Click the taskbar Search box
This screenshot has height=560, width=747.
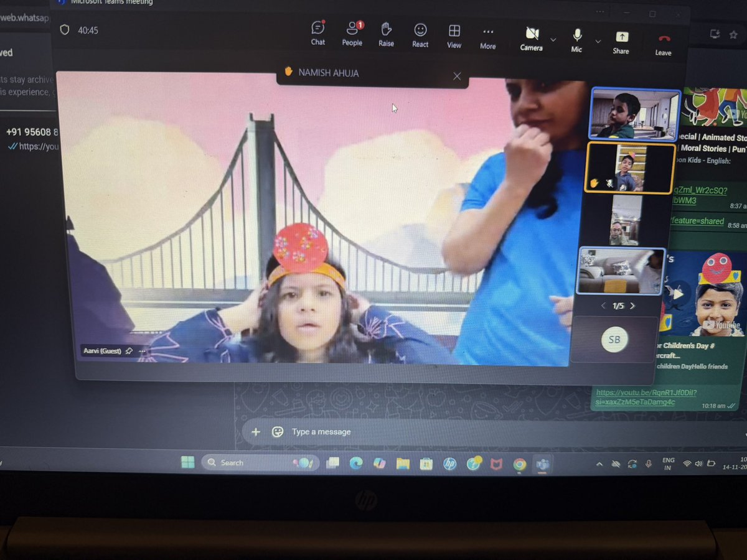261,463
